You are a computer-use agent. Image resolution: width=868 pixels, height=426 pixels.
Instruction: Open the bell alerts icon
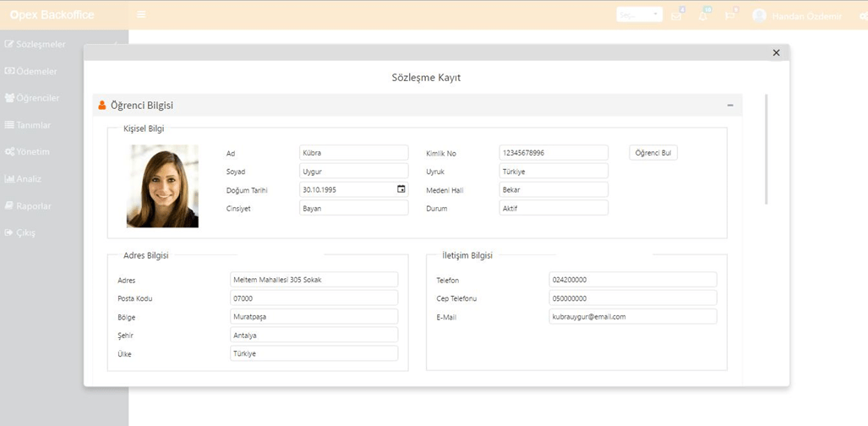(x=702, y=15)
